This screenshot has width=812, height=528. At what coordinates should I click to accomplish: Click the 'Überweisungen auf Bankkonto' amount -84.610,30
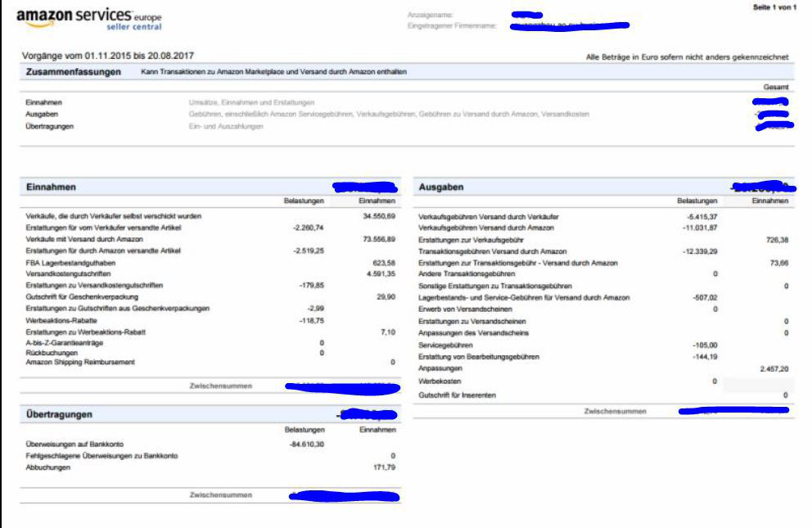(x=308, y=444)
